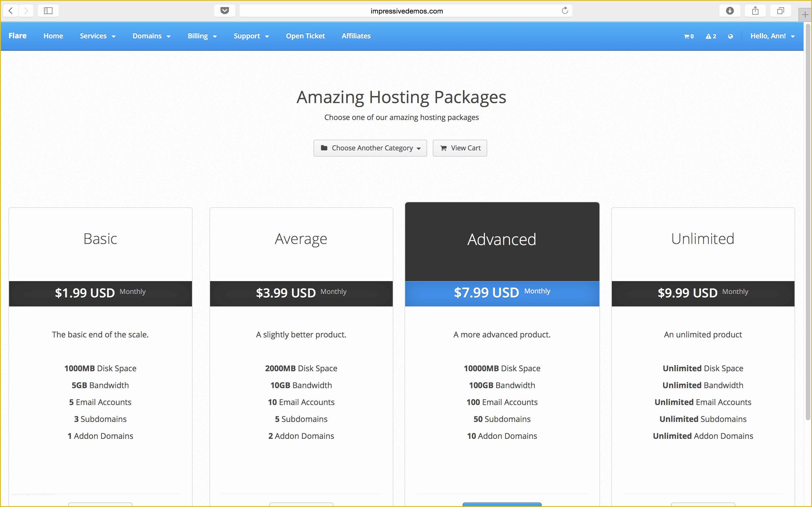Viewport: 812px width, 507px height.
Task: Click the Open Ticket link
Action: click(x=305, y=35)
